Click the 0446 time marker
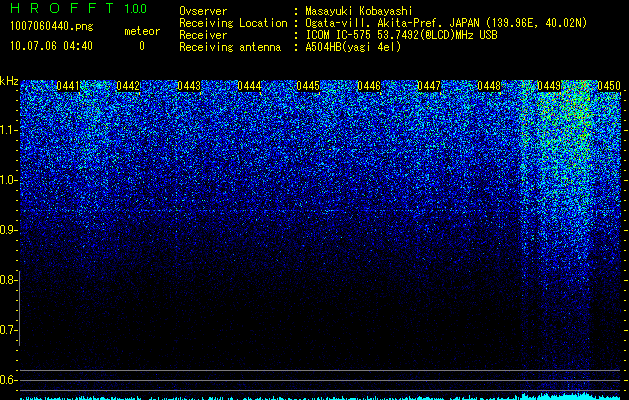Viewport: 629px width, 400px height. (x=369, y=86)
